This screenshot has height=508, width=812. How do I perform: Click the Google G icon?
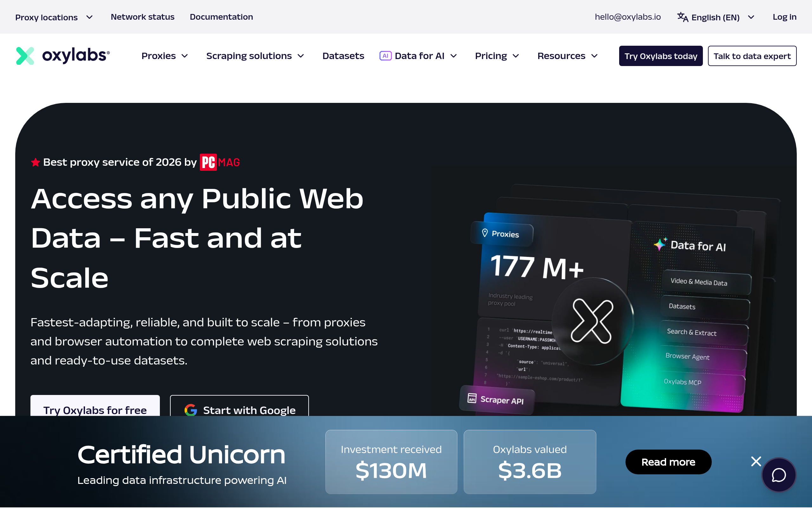[x=191, y=410]
